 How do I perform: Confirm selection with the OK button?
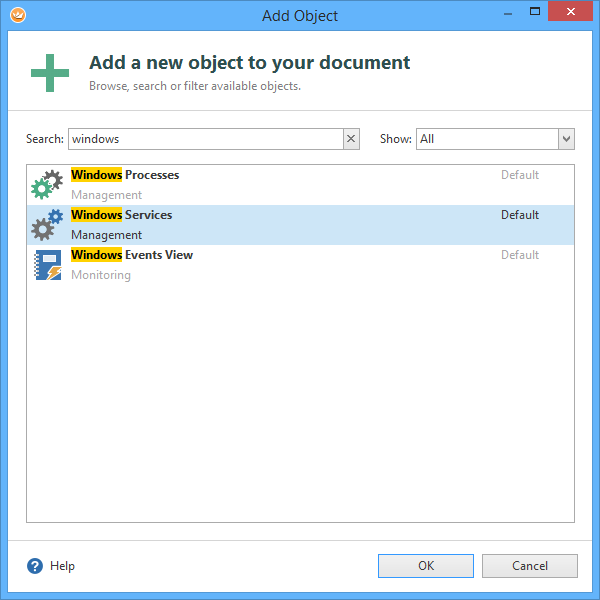[426, 566]
